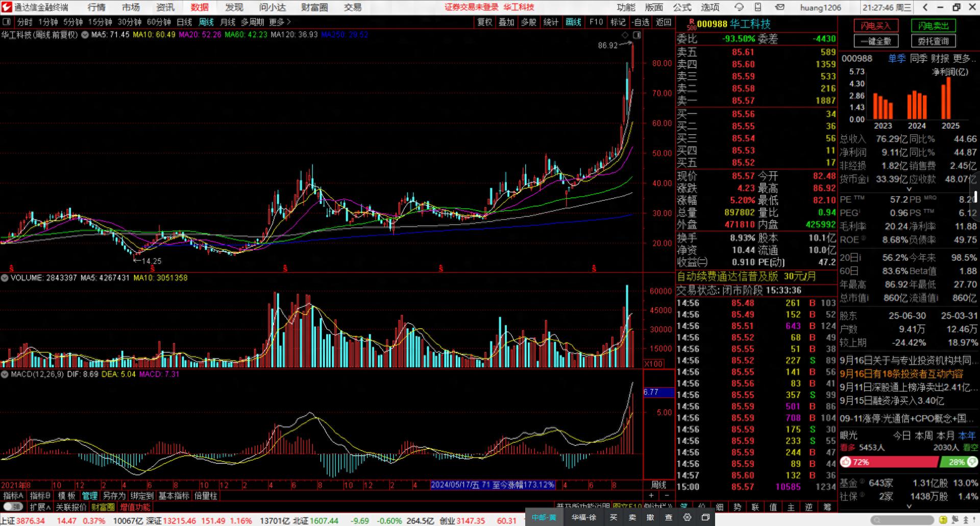Viewport: 980px width, 526px height.
Task: Click the back arrow in title bar
Action: (925, 7)
